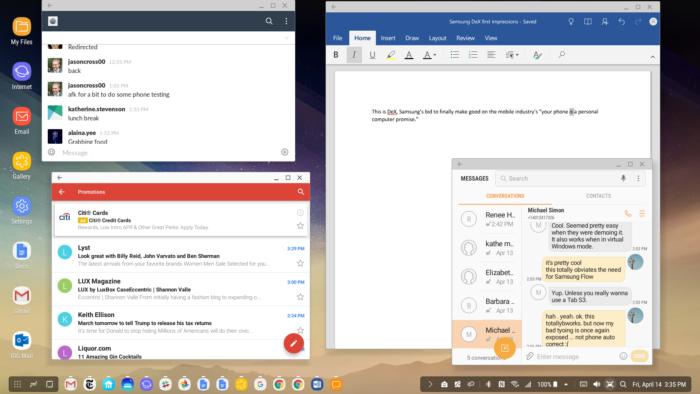Toggle Underline formatting in Word ribbon
Image resolution: width=700 pixels, height=394 pixels.
click(372, 55)
